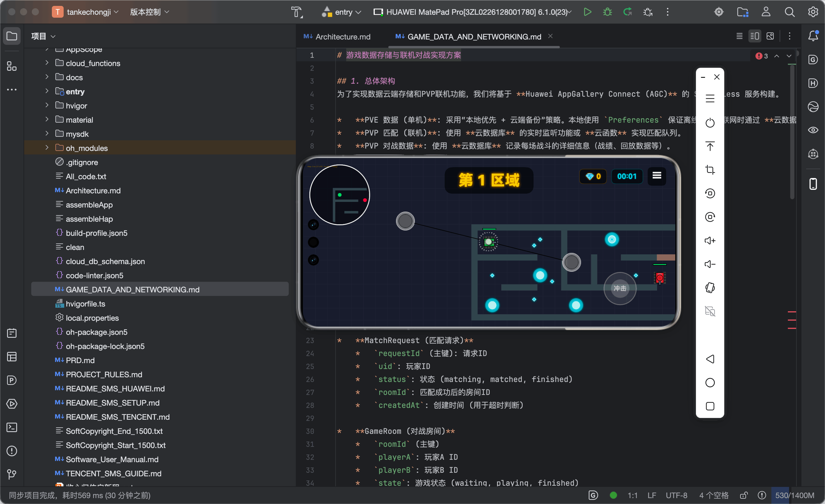This screenshot has height=504, width=825.
Task: Click the Build hammer icon
Action: [x=297, y=12]
